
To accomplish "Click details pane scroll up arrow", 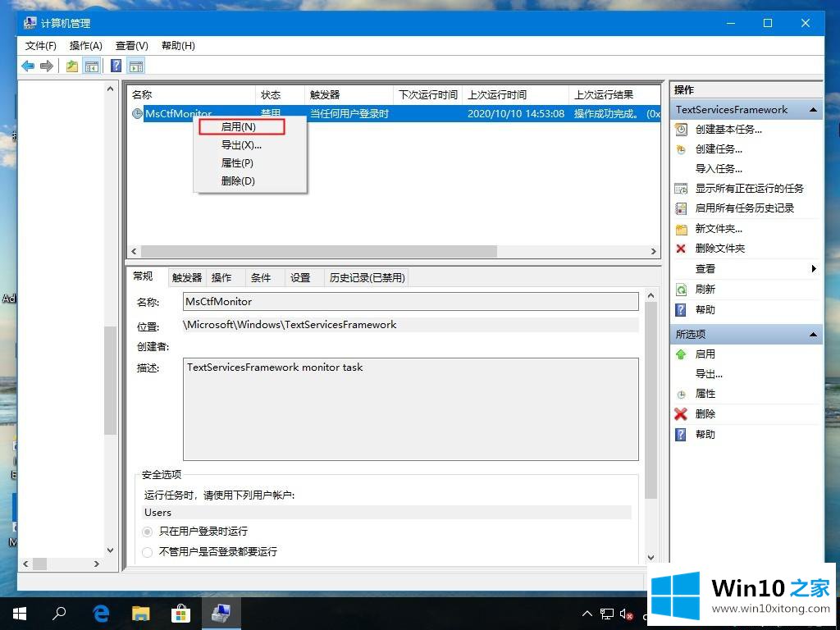I will pos(651,295).
